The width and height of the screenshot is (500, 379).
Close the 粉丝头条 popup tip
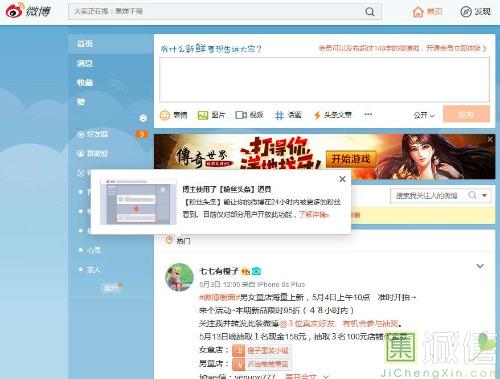pyautogui.click(x=342, y=179)
